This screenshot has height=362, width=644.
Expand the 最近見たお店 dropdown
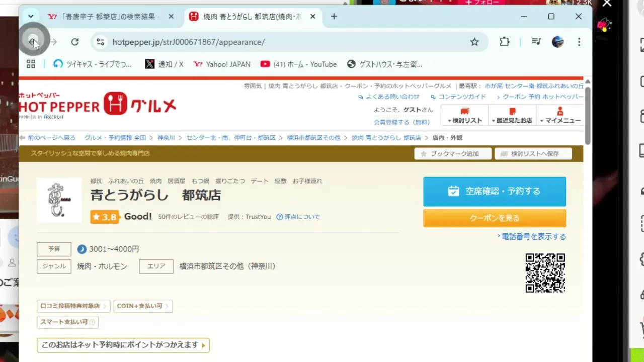pos(512,116)
